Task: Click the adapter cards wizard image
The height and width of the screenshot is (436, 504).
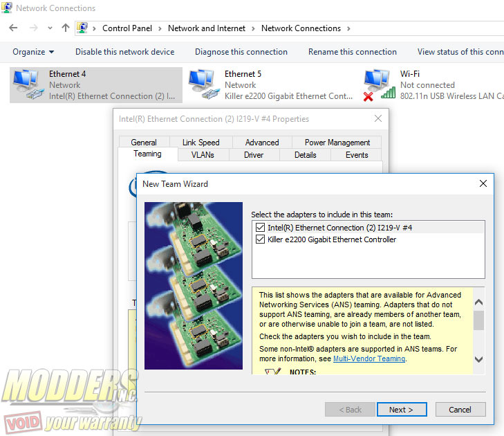Action: click(x=194, y=286)
